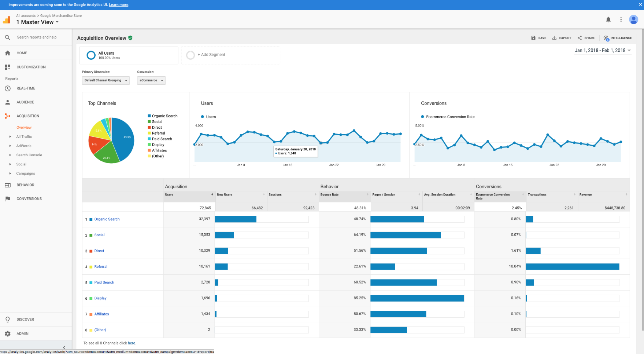Click the Share button

coord(586,38)
